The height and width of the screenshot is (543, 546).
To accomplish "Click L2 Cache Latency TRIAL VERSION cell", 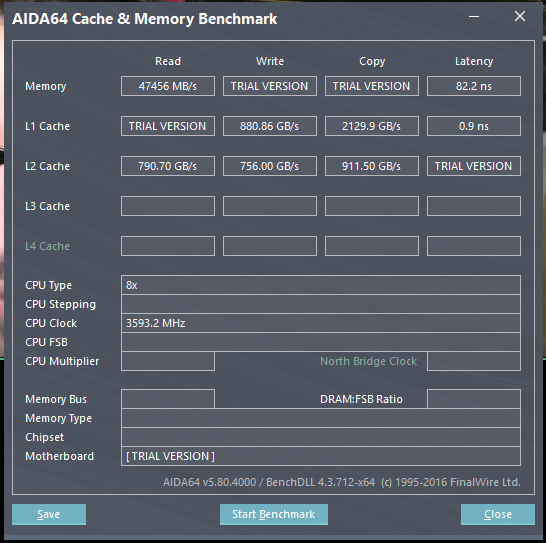I will pyautogui.click(x=474, y=166).
